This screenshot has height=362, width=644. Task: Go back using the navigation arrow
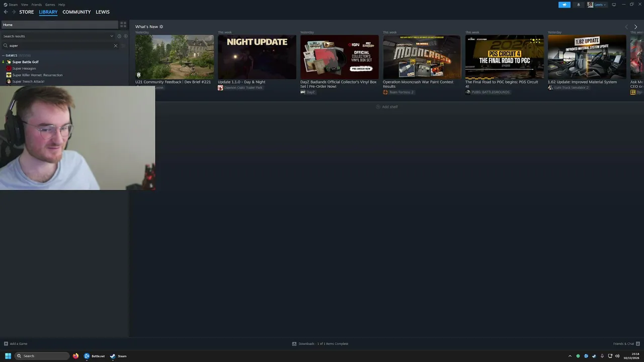6,12
